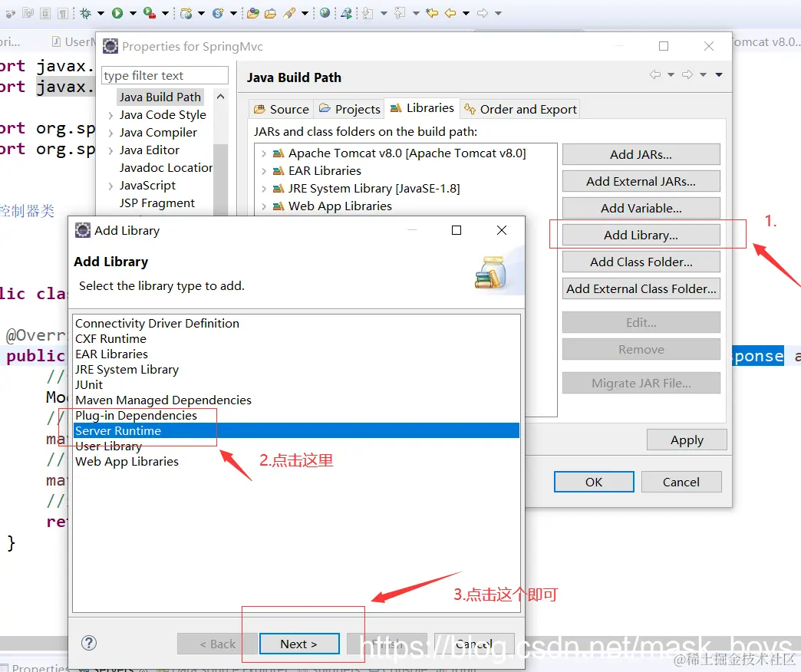Click the Open Type folder icon in toolbar

click(253, 13)
